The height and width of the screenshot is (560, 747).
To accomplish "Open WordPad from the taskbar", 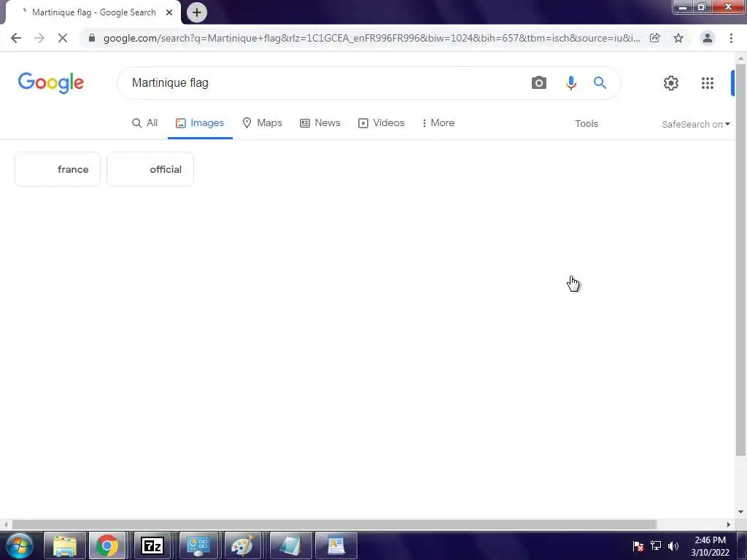I will coord(336,545).
